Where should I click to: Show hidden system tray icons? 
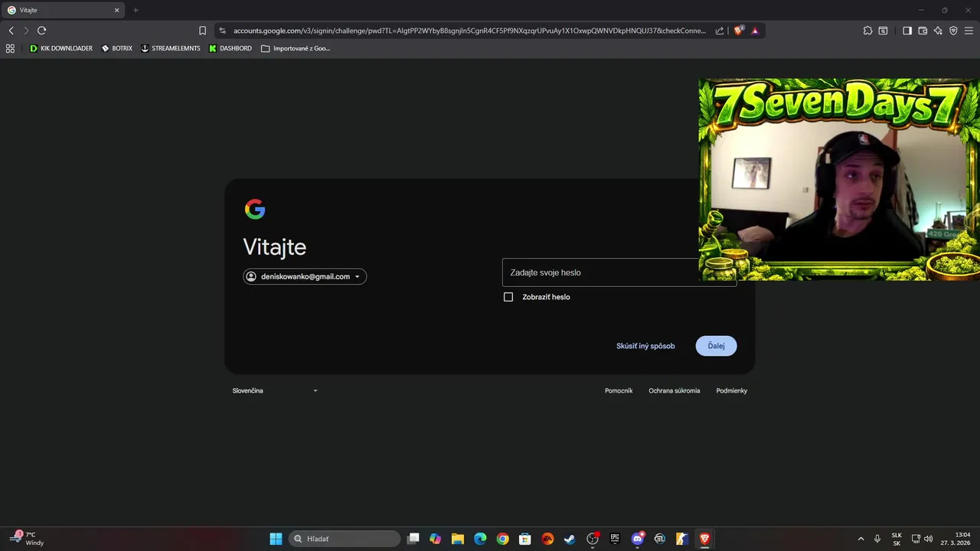(861, 539)
